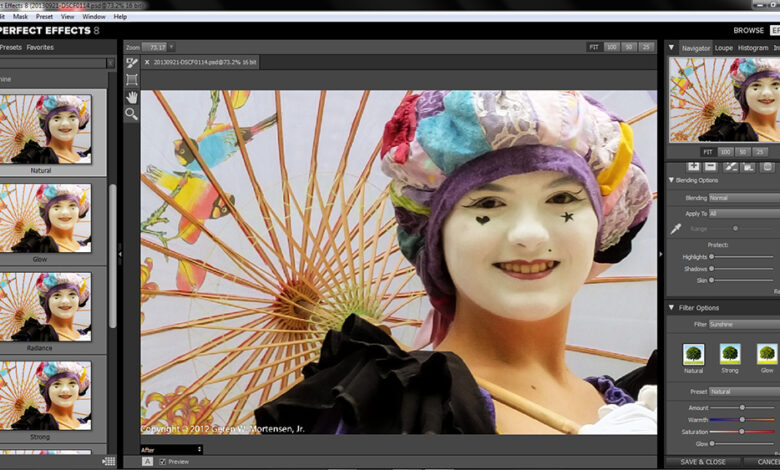
Task: Open the View menu
Action: 68,16
